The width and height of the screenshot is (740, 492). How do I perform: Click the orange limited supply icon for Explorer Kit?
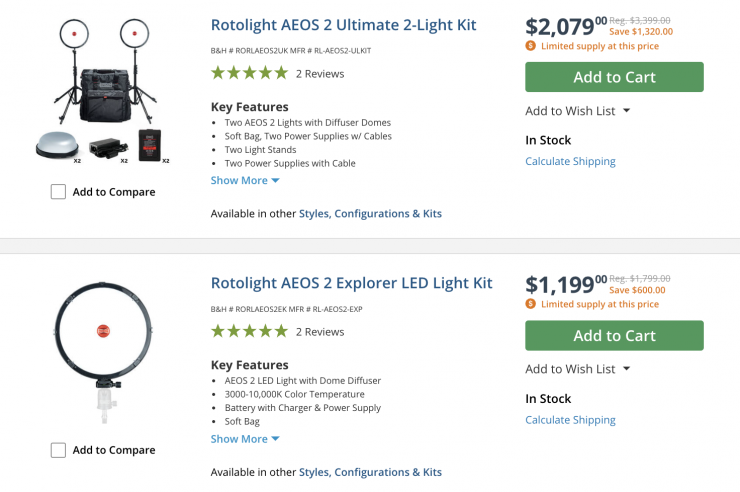point(530,304)
